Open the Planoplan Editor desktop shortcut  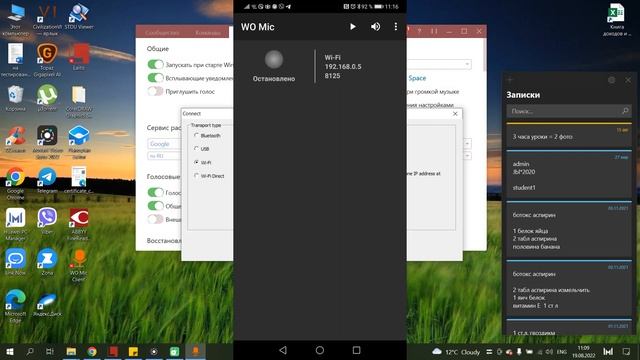point(79,142)
